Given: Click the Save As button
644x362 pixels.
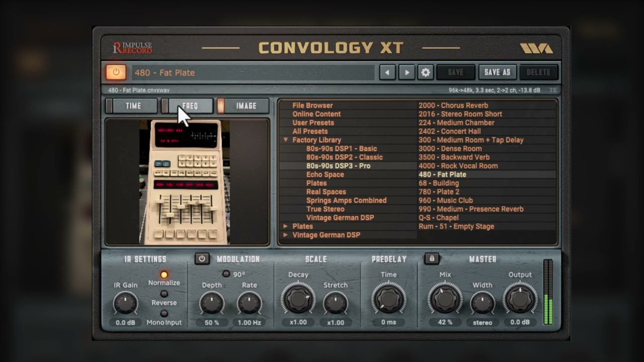Looking at the screenshot, I should [x=497, y=72].
